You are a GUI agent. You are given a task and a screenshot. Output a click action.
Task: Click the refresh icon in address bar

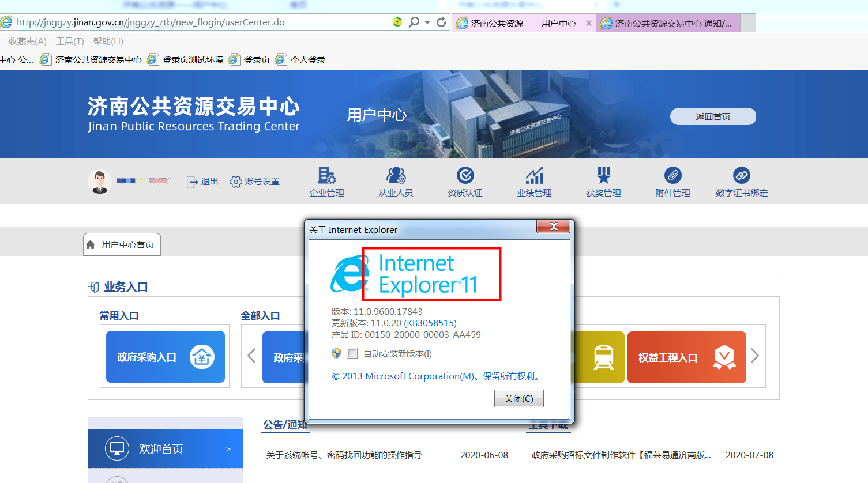click(441, 22)
